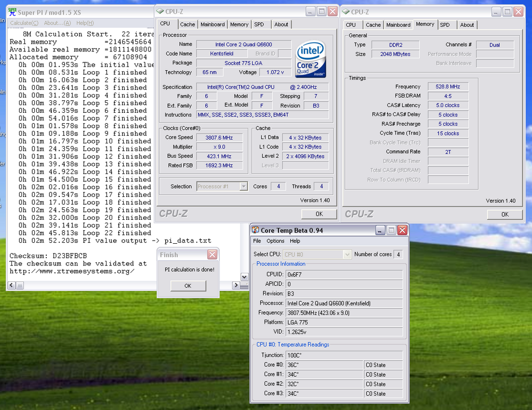Open the About menu in Super PI

point(57,23)
